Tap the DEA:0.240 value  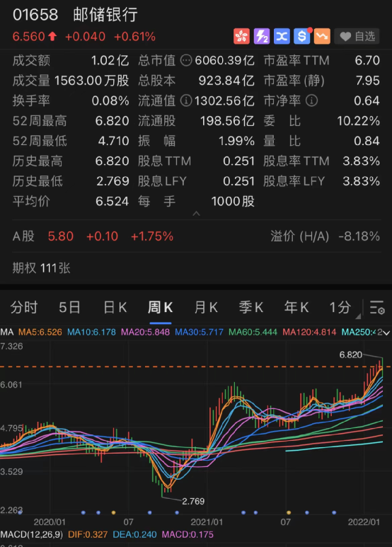[134, 534]
